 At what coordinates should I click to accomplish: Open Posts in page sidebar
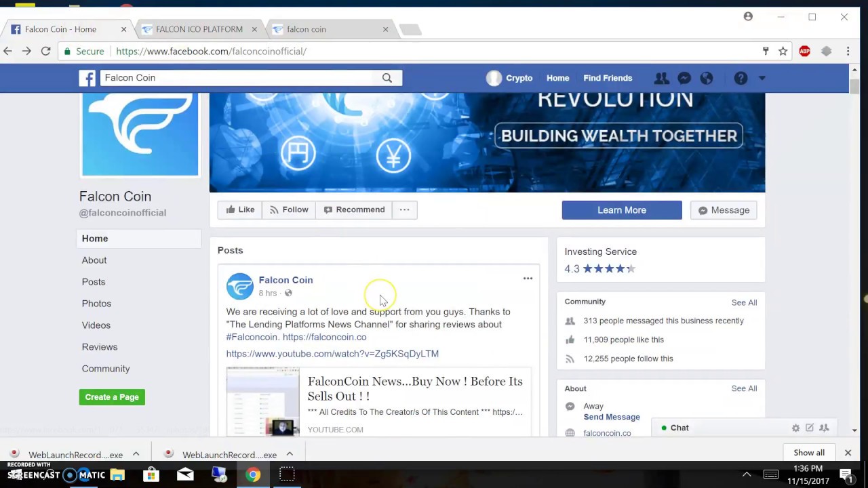tap(94, 282)
